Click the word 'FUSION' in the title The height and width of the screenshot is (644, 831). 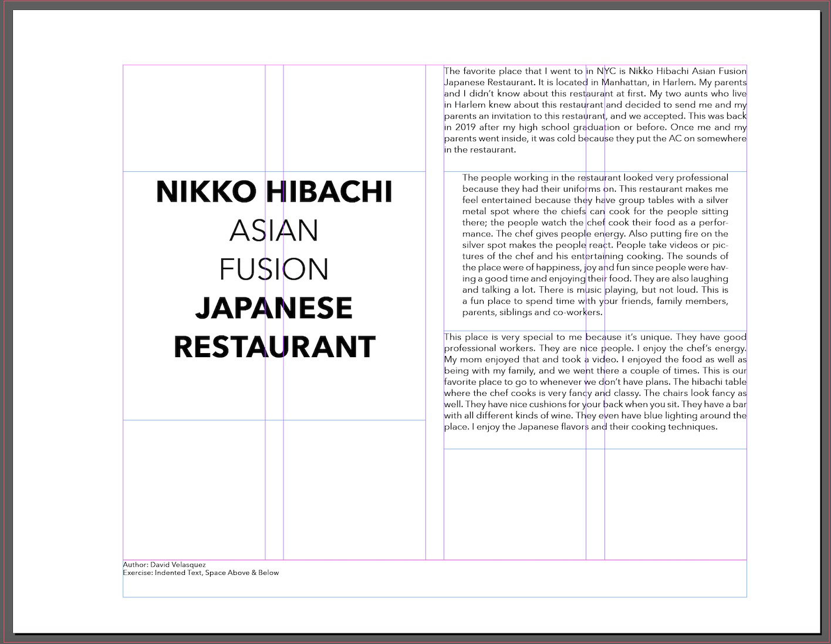click(274, 269)
